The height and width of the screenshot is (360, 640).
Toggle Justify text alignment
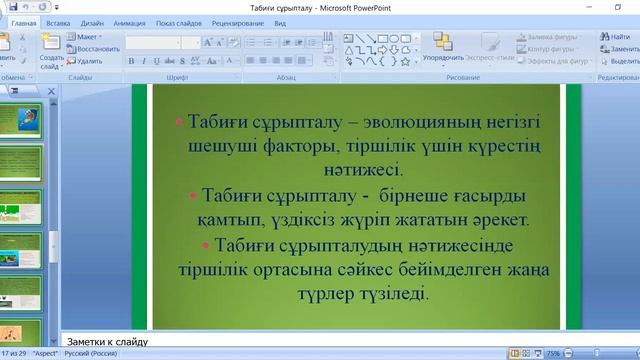coord(289,60)
